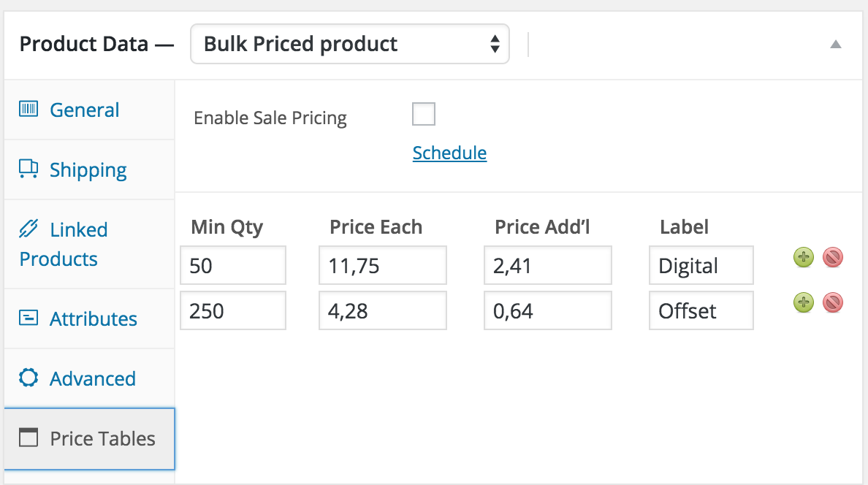The height and width of the screenshot is (485, 868).
Task: Click the green add-row icon for Digital
Action: click(x=803, y=257)
